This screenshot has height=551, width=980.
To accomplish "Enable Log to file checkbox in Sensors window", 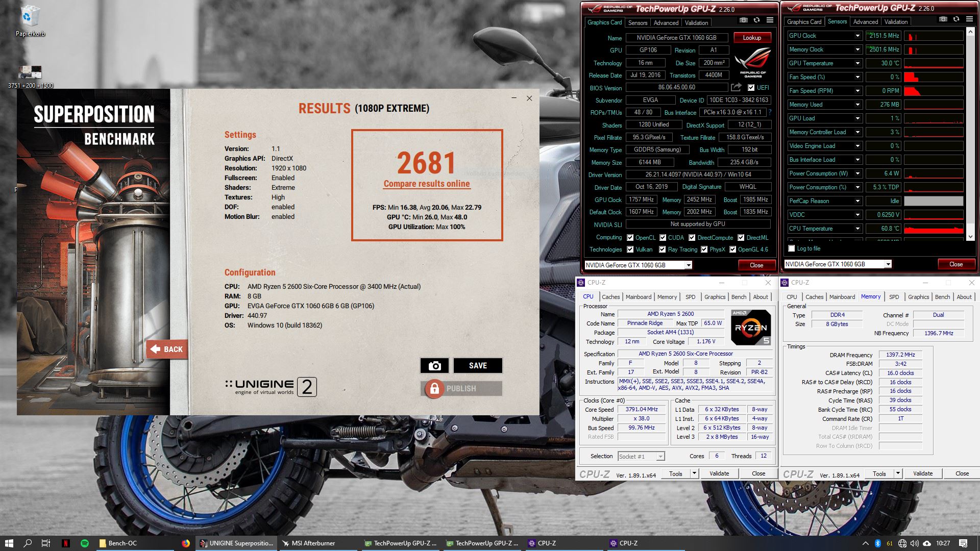I will click(x=792, y=248).
